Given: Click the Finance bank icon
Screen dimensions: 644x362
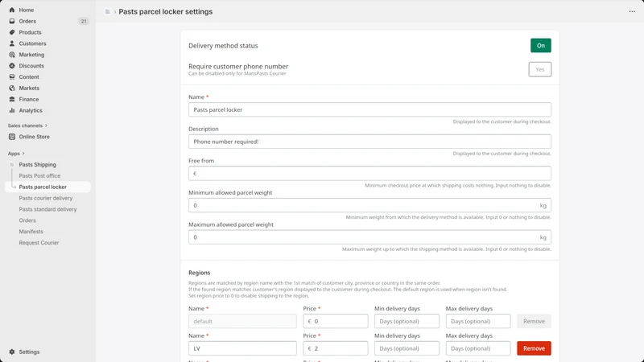Looking at the screenshot, I should [12, 99].
